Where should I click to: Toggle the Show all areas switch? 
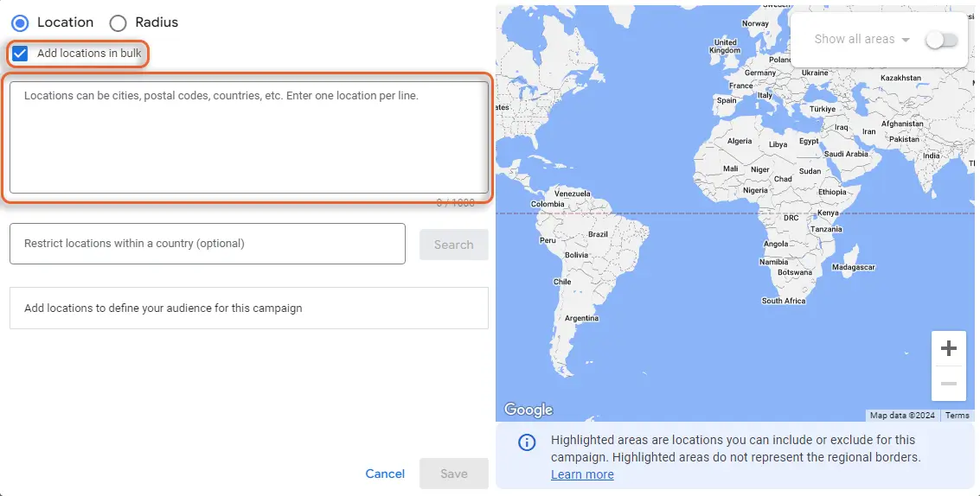941,39
